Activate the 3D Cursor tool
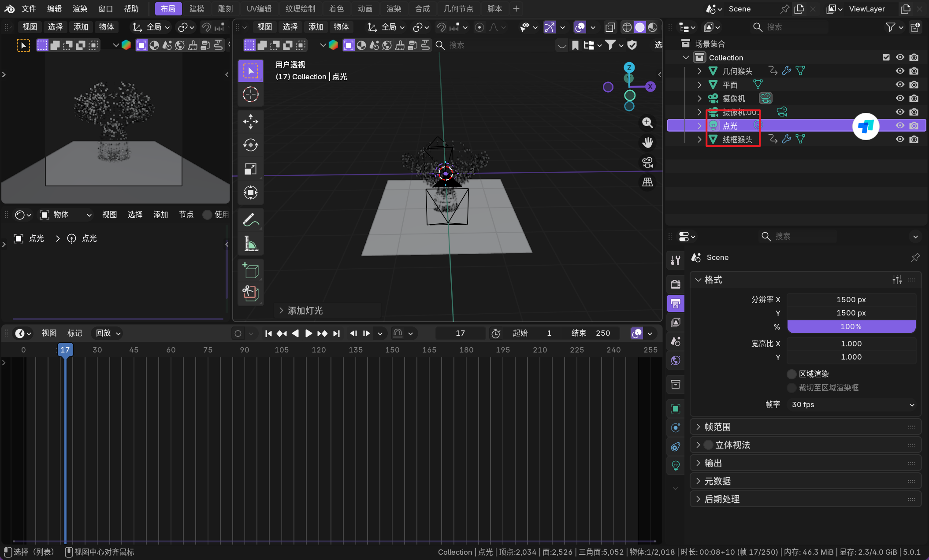Image resolution: width=929 pixels, height=560 pixels. [x=250, y=94]
